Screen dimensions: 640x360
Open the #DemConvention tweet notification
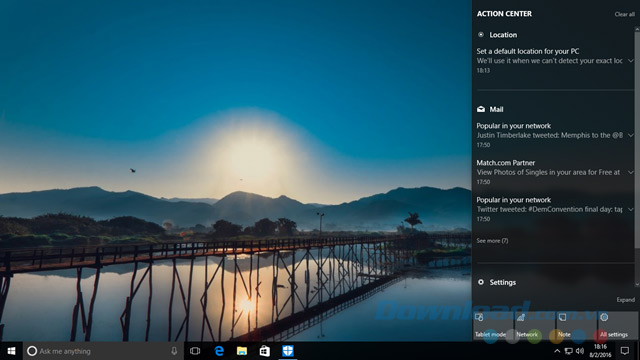point(549,209)
